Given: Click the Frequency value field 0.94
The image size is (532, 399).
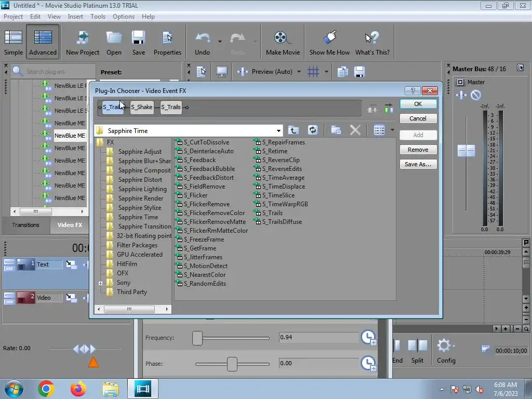Looking at the screenshot, I should [318, 337].
